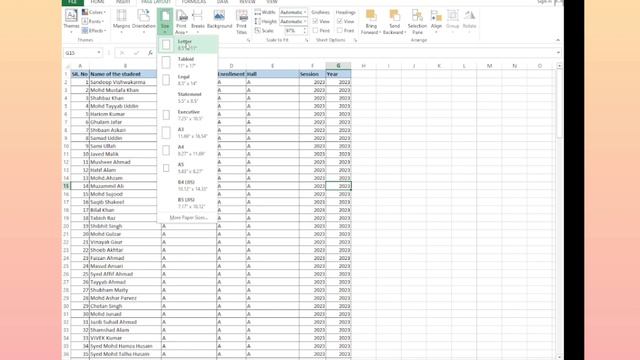
Task: Select B5 (JIS) paper size
Action: (x=187, y=202)
